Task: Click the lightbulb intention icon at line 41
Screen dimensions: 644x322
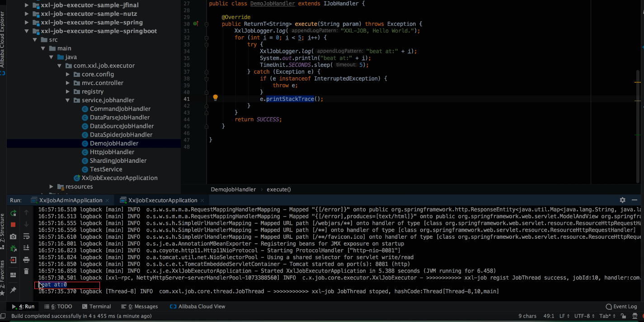Action: click(x=216, y=98)
